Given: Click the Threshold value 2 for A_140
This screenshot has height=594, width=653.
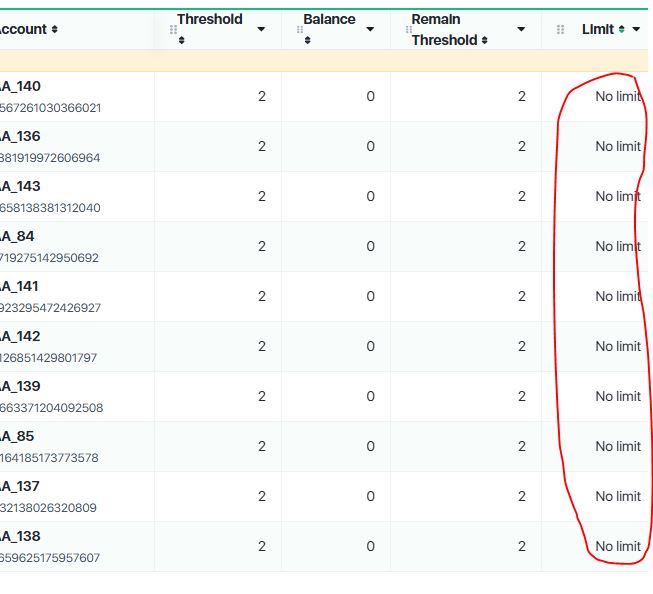Looking at the screenshot, I should [x=262, y=97].
